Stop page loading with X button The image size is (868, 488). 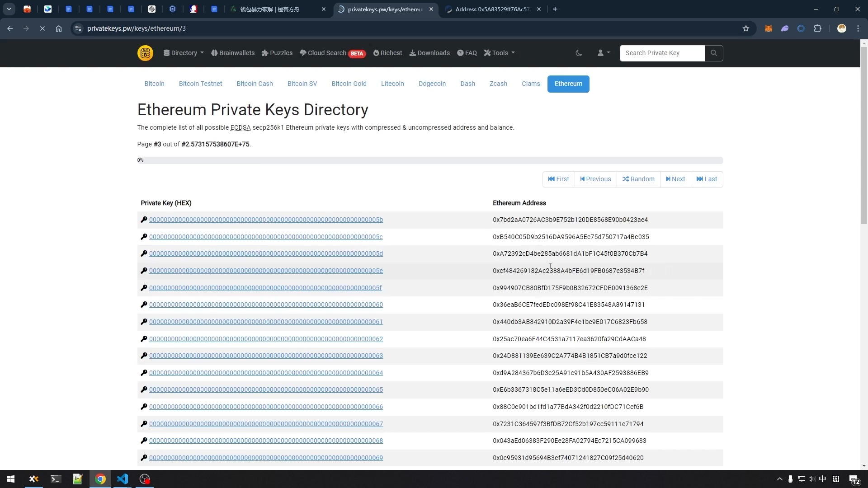coord(42,28)
